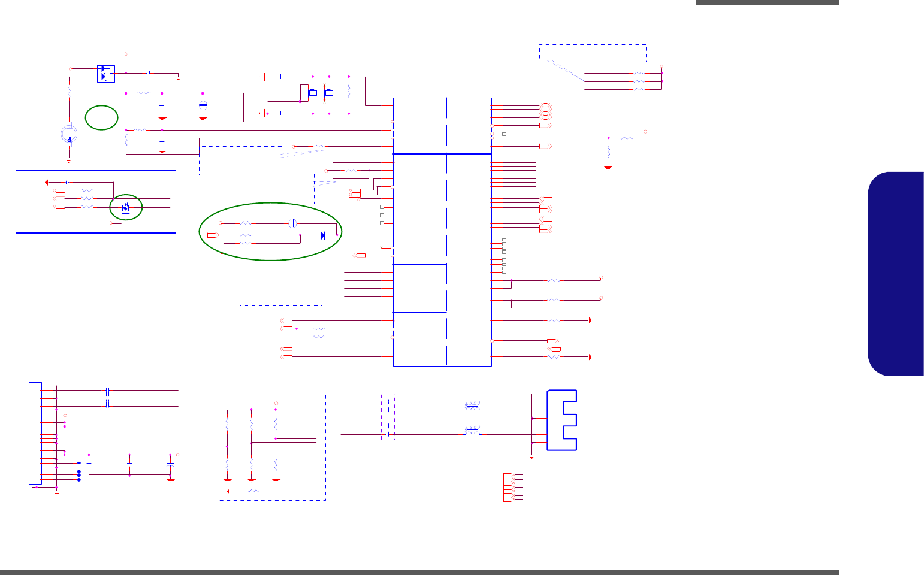Click the large central IC block
The height and width of the screenshot is (575, 924).
(x=442, y=232)
